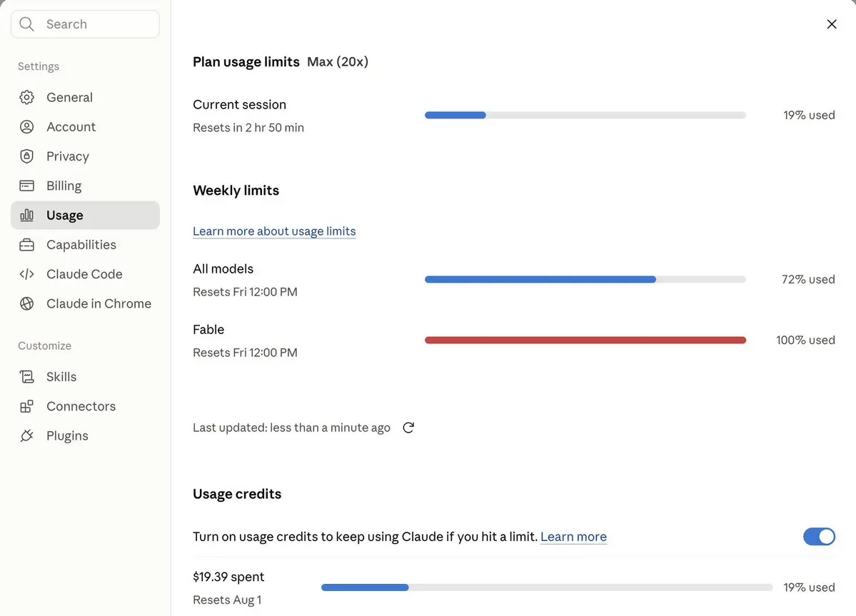The width and height of the screenshot is (856, 616).
Task: Click the General gear icon
Action: [x=26, y=97]
